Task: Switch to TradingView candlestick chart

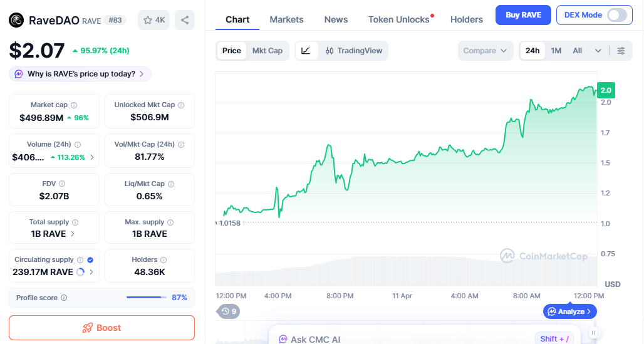Action: 353,51
